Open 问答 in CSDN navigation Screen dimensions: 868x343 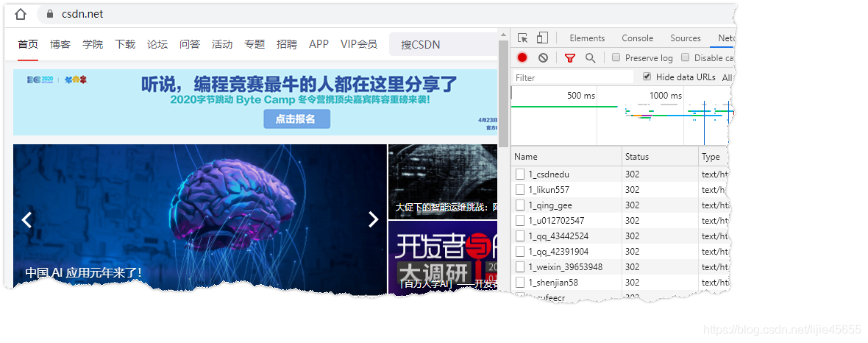tap(190, 44)
